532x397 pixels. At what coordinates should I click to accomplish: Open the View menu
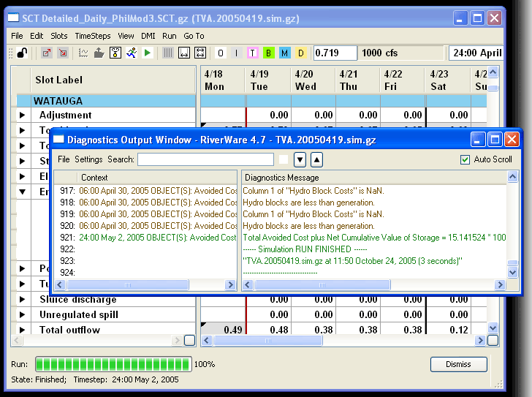tap(126, 36)
